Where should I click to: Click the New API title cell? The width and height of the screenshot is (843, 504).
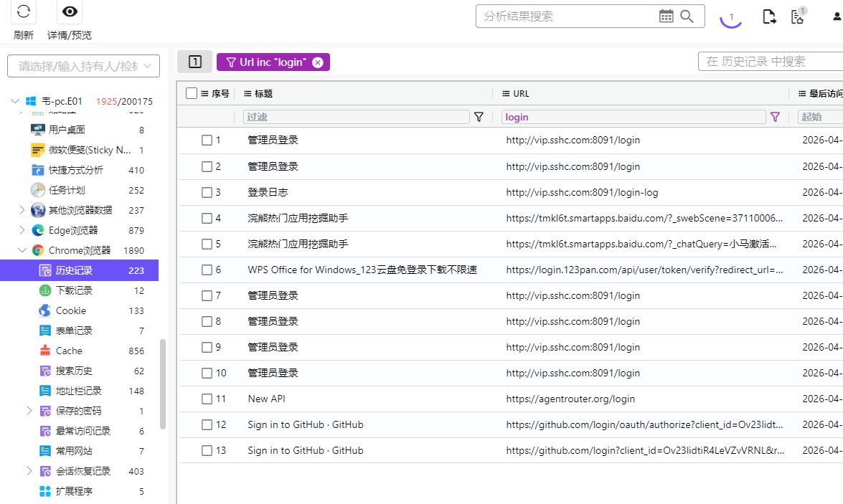[266, 399]
